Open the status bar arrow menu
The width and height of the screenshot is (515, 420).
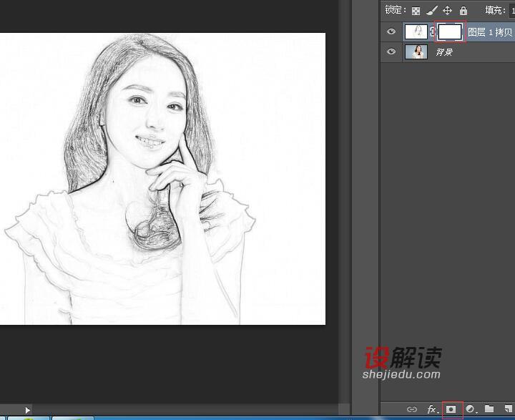28,410
